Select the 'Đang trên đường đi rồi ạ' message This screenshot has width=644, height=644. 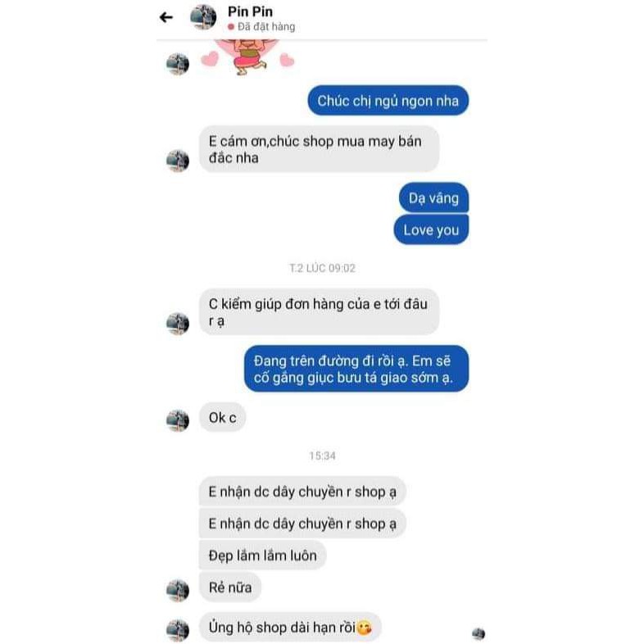(356, 369)
